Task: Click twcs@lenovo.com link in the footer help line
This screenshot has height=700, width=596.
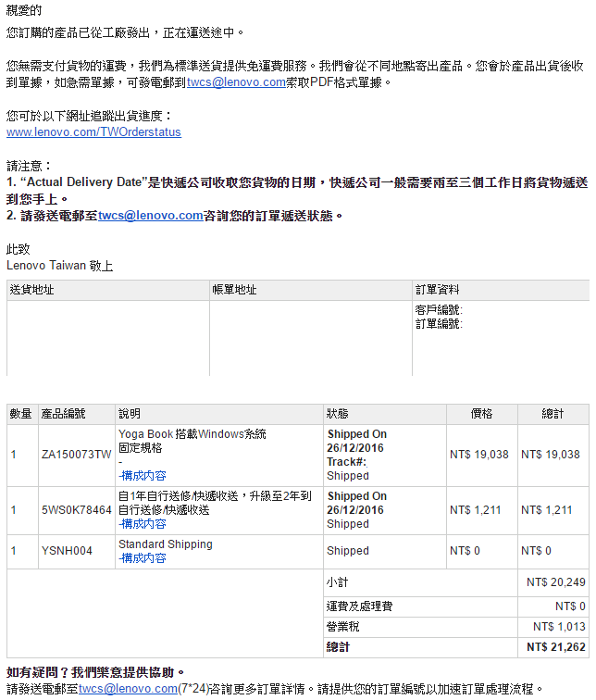Action: (128, 689)
